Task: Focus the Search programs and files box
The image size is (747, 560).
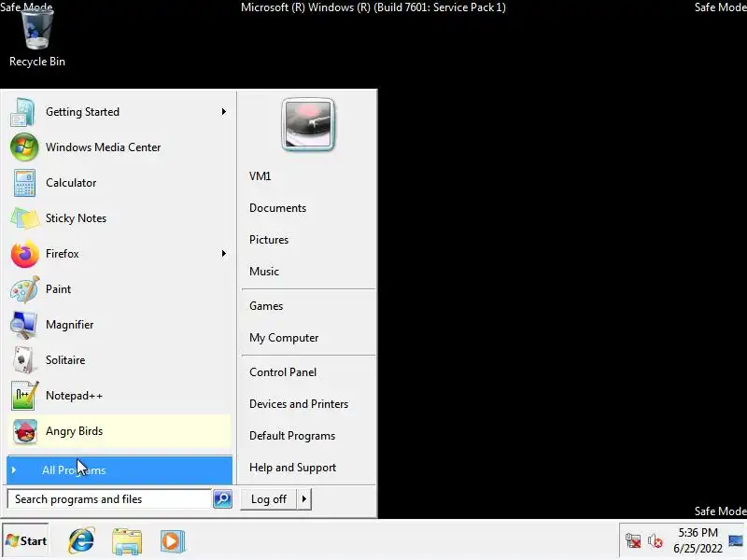Action: pyautogui.click(x=109, y=499)
